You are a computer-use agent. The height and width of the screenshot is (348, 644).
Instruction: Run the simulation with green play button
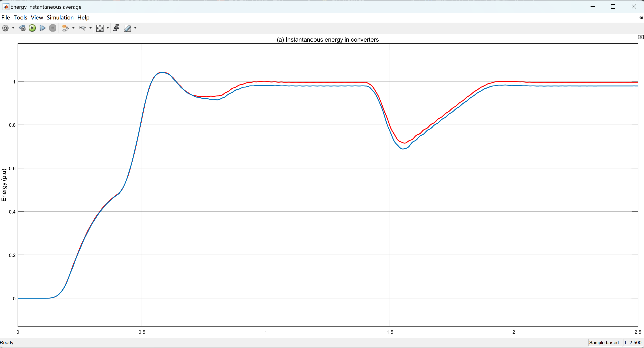(32, 28)
